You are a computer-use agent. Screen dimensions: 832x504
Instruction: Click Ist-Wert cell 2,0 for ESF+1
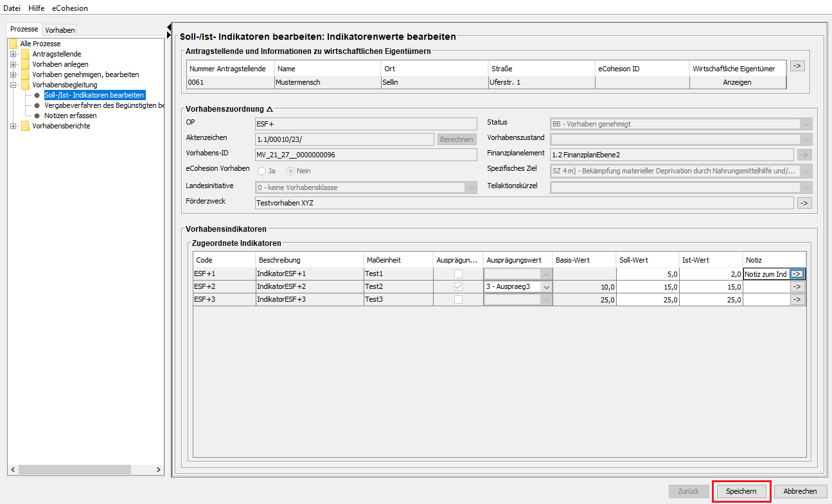click(711, 274)
